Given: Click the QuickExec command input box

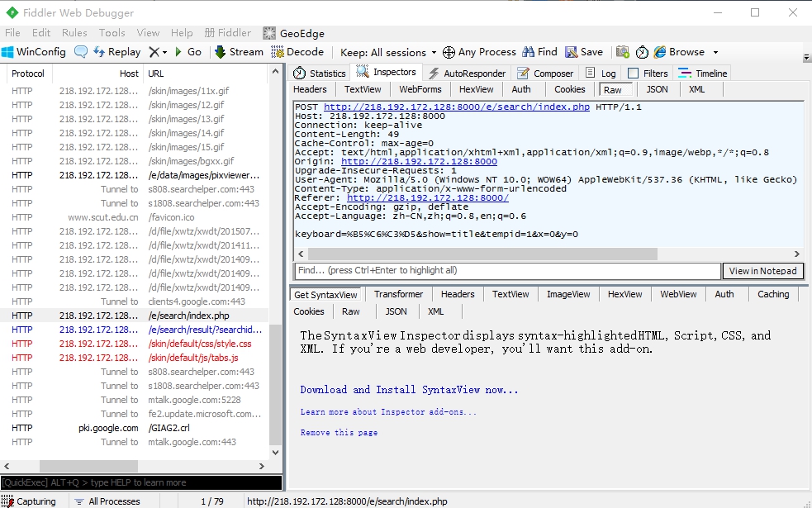Looking at the screenshot, I should (x=140, y=482).
